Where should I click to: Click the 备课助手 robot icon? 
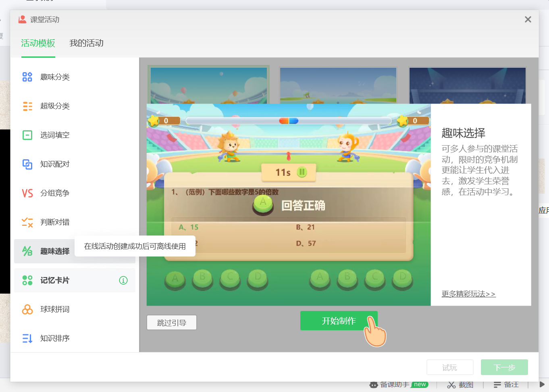click(374, 385)
